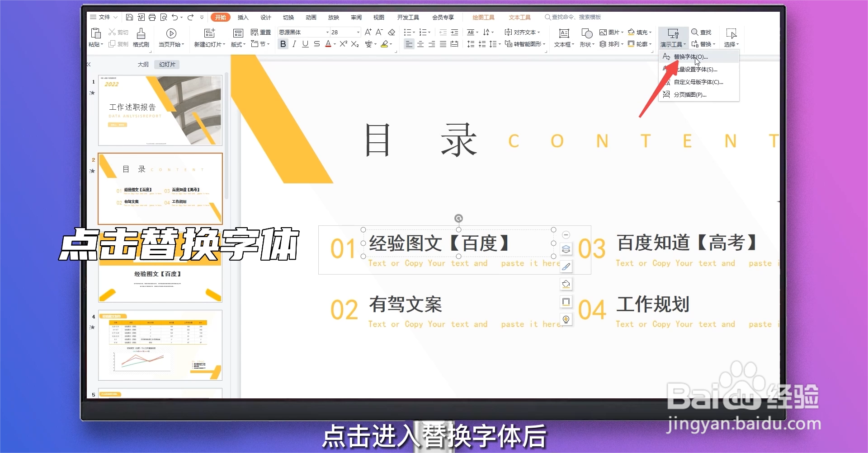868x453 pixels.
Task: Choose Replace Font (替换字体) menu item
Action: click(x=699, y=56)
